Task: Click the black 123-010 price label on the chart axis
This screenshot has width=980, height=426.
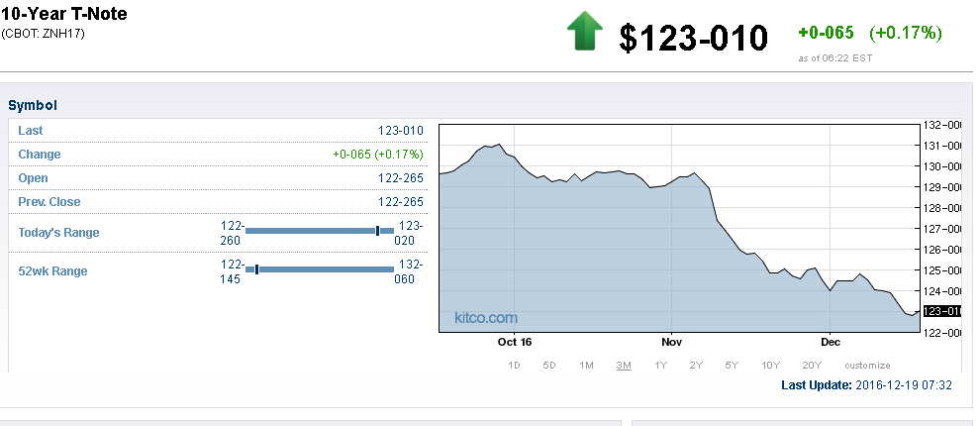Action: (940, 311)
